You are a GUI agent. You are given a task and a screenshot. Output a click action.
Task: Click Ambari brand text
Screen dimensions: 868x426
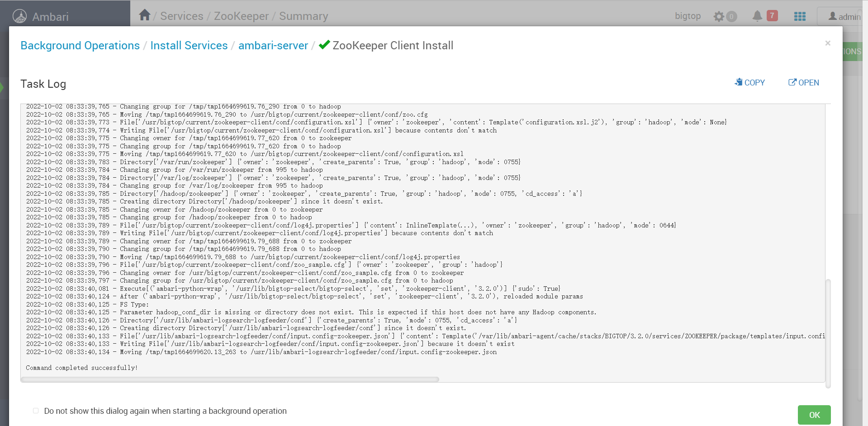pos(50,17)
